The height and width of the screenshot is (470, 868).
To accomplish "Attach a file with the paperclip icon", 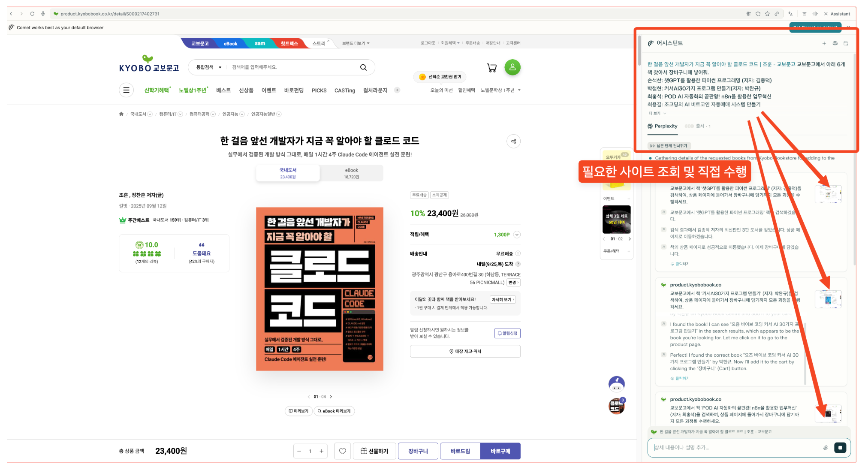I will (x=825, y=448).
